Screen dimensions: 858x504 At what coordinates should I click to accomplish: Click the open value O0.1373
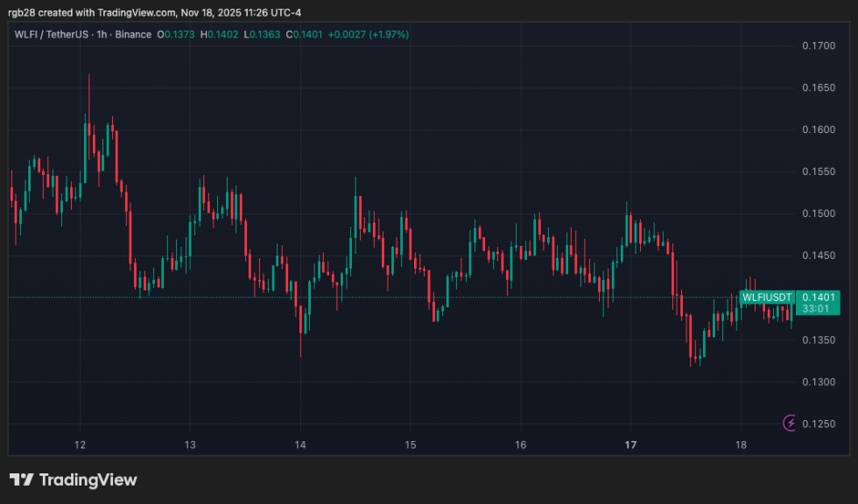(178, 34)
